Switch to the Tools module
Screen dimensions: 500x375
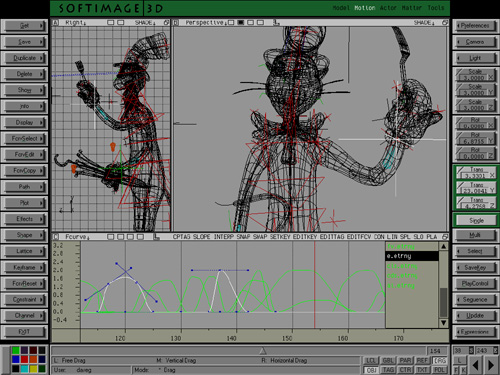436,8
